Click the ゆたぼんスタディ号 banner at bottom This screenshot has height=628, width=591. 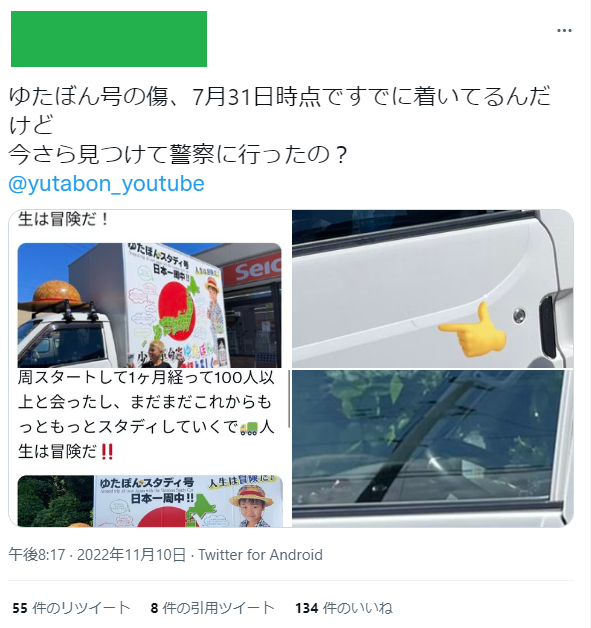(x=188, y=501)
